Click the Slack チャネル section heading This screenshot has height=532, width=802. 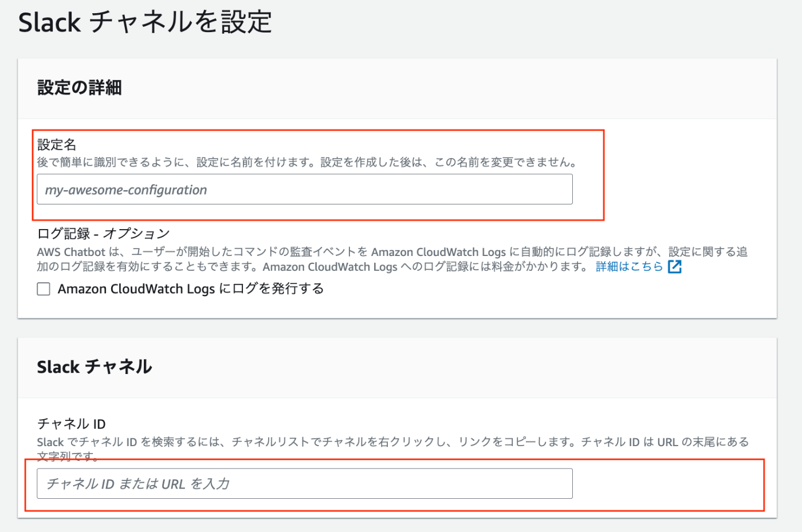(x=95, y=367)
